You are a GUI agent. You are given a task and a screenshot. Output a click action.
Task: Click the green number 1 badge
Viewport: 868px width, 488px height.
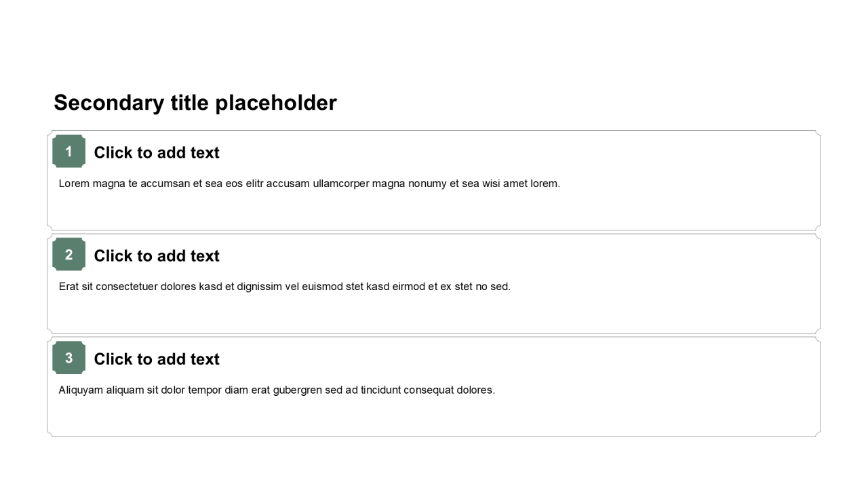coord(68,151)
